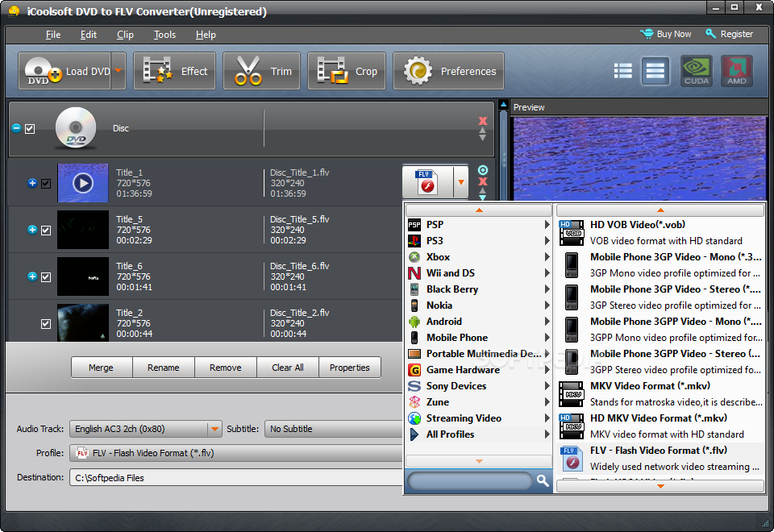Enable NVIDIA CUDA acceleration
The image size is (774, 532).
[697, 71]
